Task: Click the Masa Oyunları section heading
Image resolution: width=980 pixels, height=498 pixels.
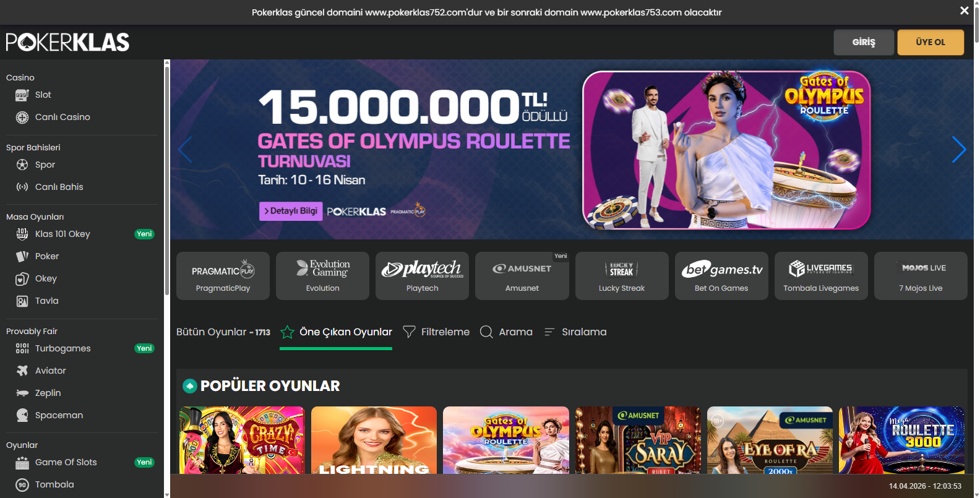Action: coord(35,217)
